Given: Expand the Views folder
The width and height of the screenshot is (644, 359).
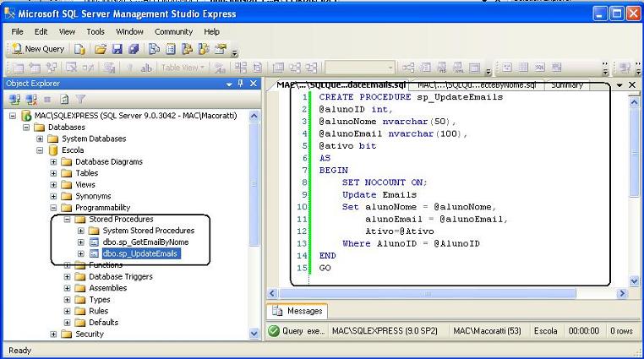Looking at the screenshot, I should tap(53, 185).
